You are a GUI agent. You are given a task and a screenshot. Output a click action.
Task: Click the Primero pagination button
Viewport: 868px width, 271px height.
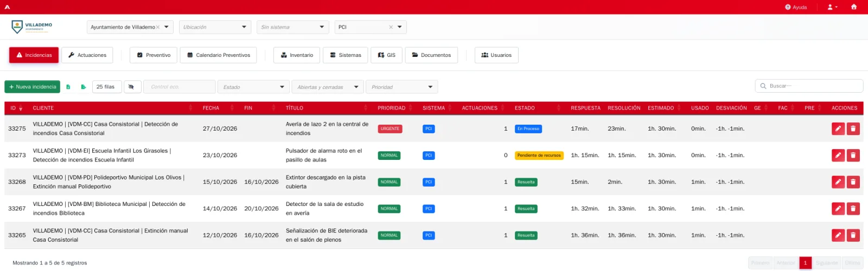761,263
